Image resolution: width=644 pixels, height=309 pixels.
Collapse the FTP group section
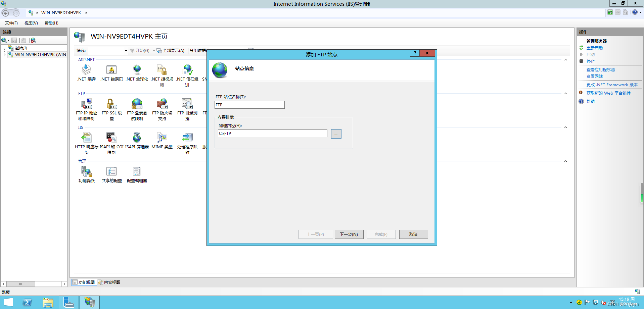[565, 94]
